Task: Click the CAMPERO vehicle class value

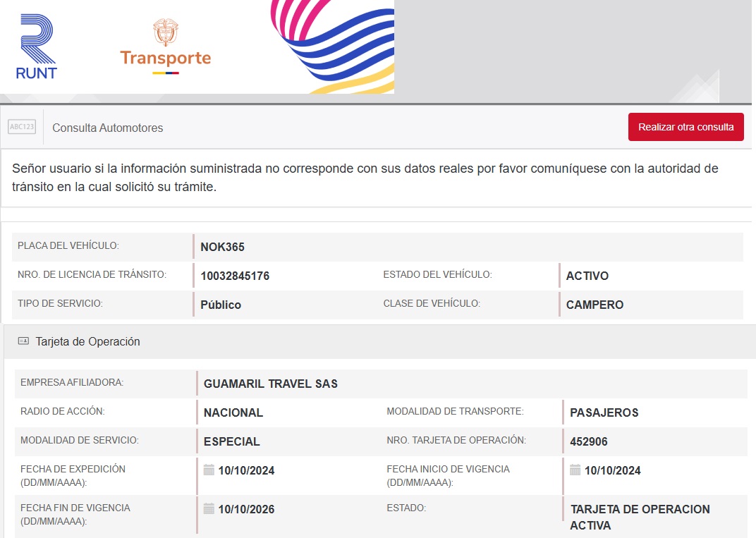Action: pos(595,305)
